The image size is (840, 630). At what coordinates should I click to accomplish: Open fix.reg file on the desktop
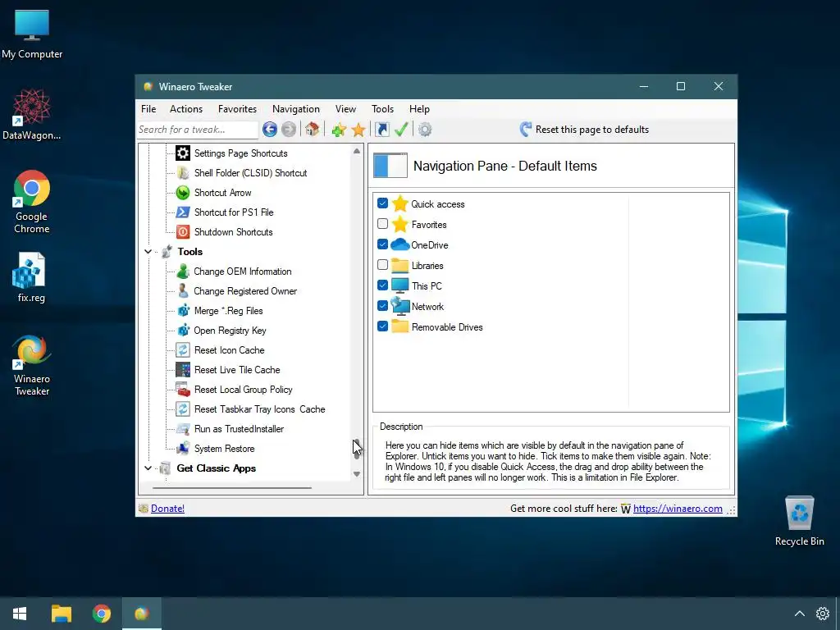point(30,278)
